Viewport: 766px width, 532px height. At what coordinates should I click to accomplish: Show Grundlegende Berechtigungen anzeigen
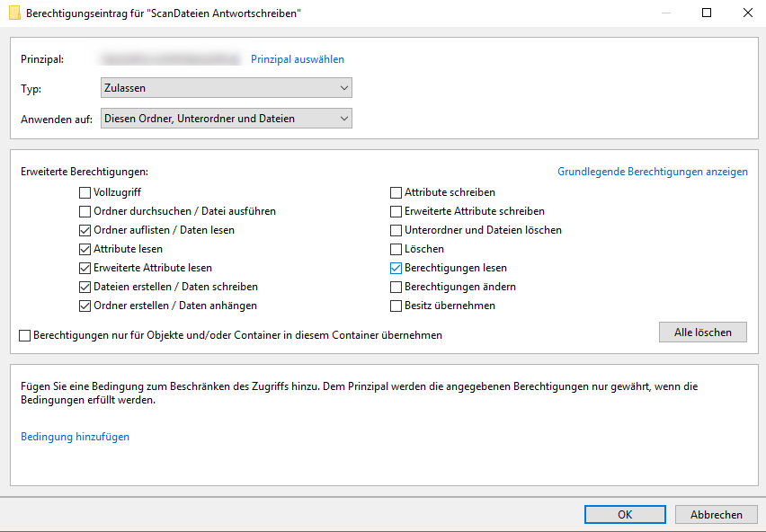pos(653,172)
